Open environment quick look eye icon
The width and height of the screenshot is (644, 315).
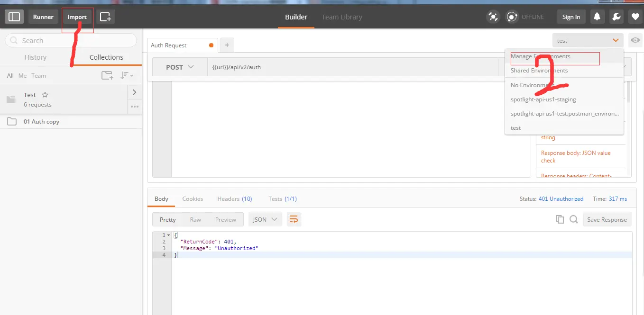635,40
